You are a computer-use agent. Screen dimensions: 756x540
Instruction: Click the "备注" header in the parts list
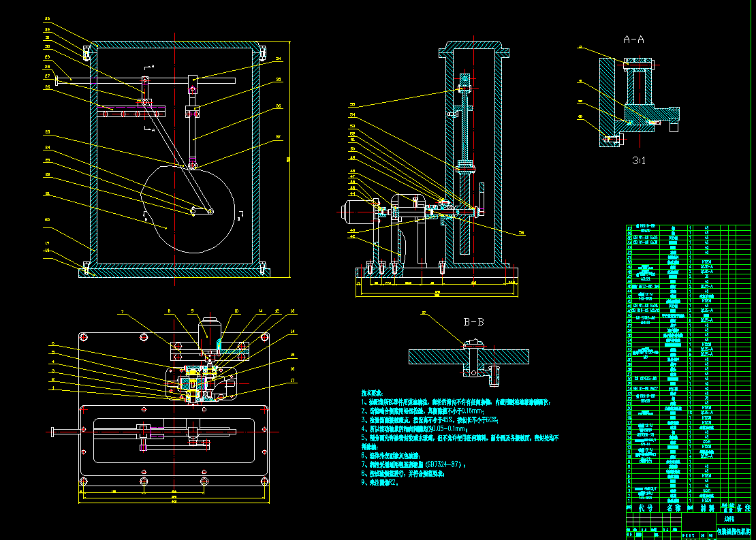744,508
